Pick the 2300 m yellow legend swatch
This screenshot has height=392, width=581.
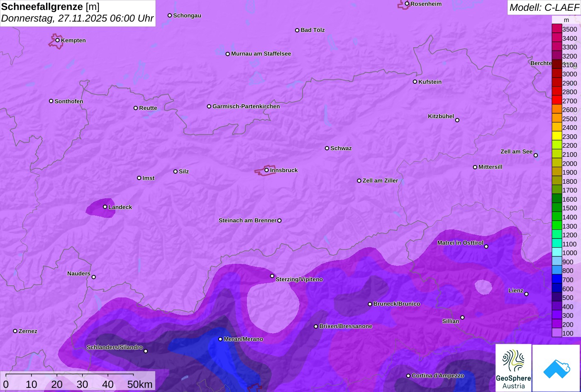coord(557,136)
